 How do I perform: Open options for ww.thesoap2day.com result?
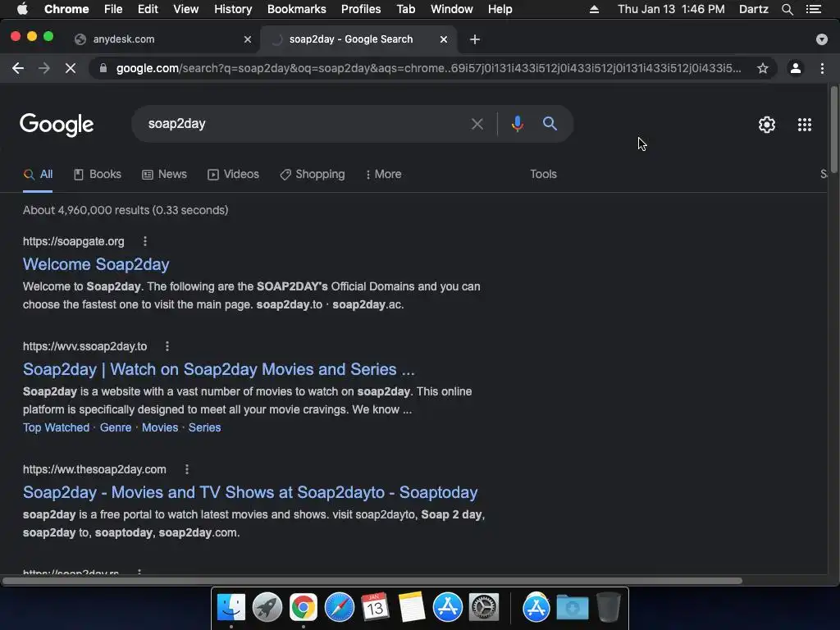tap(186, 469)
